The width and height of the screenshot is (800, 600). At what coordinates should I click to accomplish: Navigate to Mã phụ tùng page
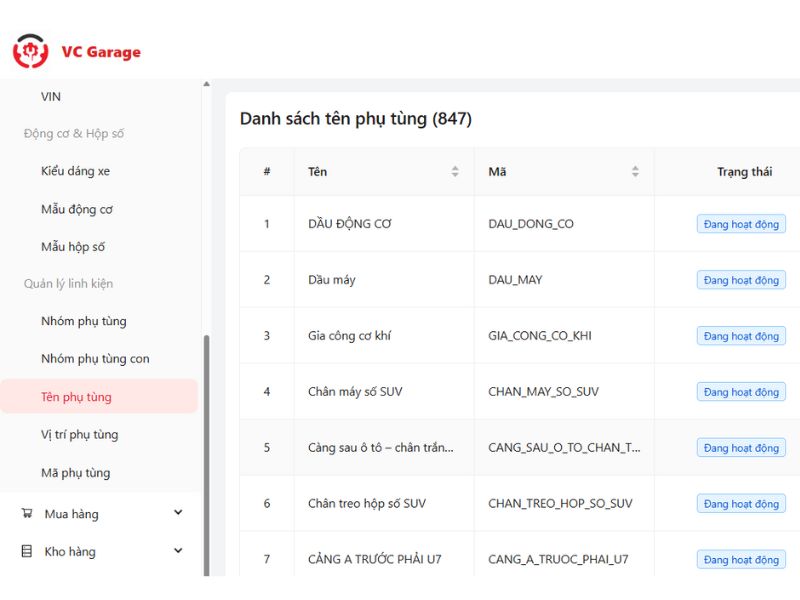click(75, 473)
